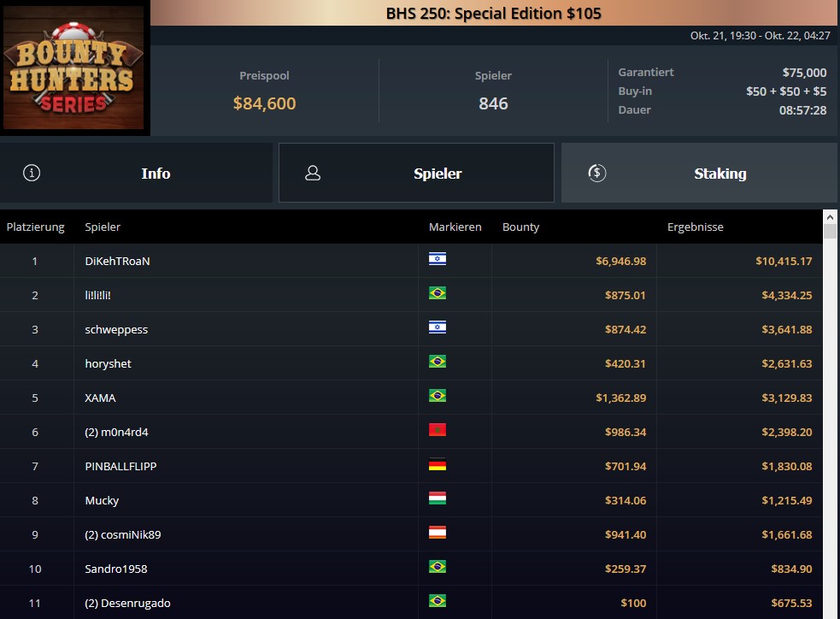Select player horyshet
The height and width of the screenshot is (619, 840).
tap(108, 363)
